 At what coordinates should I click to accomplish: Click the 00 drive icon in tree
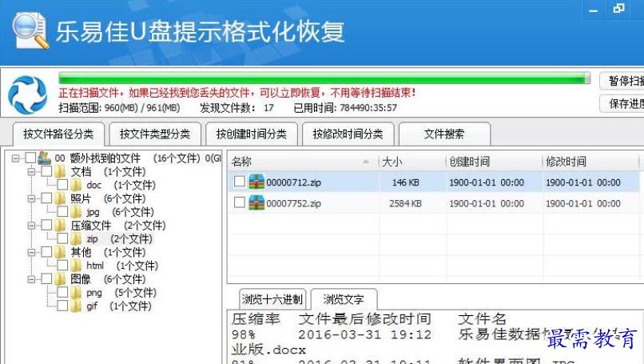[45, 158]
